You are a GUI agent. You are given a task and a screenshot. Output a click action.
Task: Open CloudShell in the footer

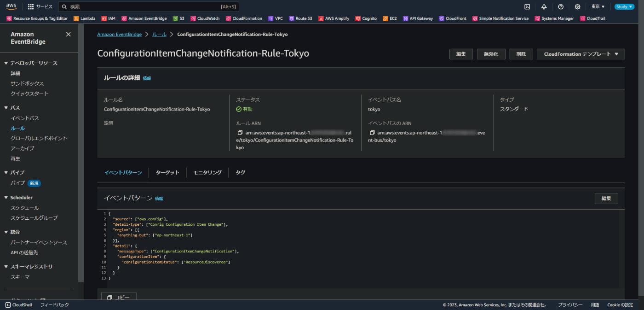point(19,305)
